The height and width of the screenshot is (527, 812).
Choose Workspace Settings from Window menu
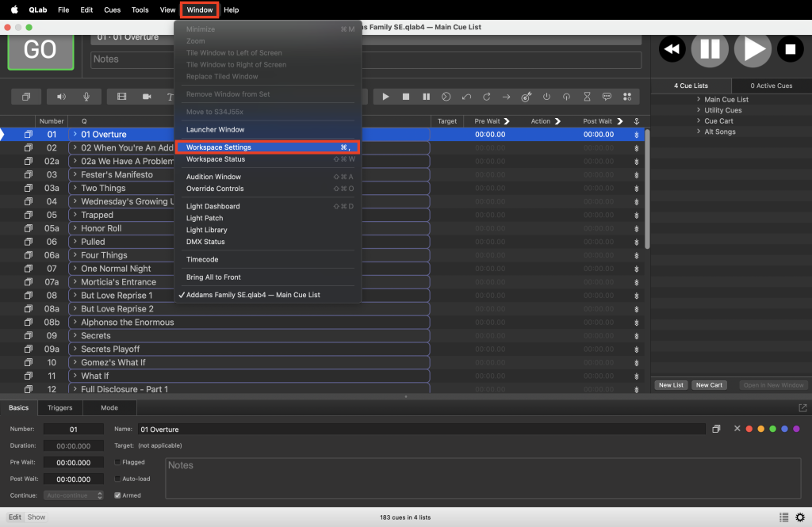pyautogui.click(x=267, y=147)
